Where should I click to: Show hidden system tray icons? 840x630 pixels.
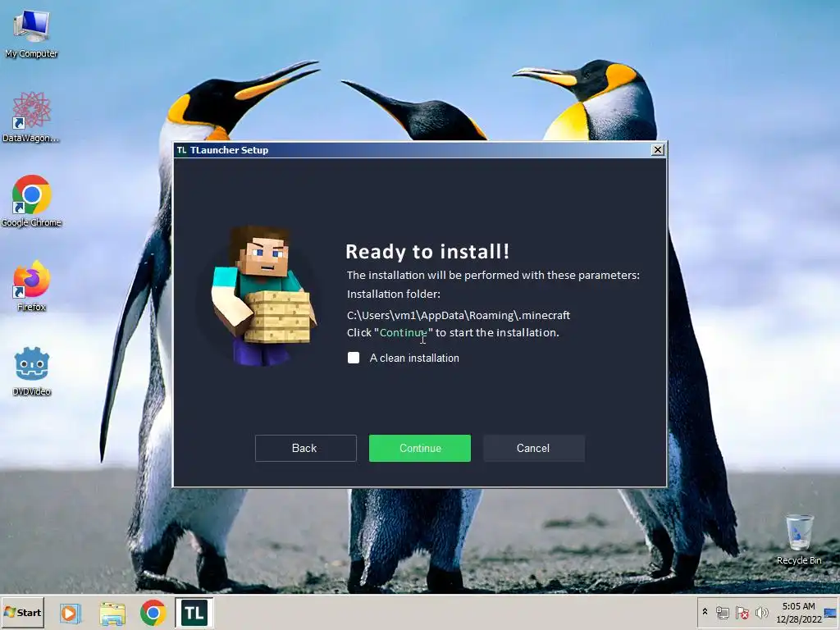[x=705, y=612]
